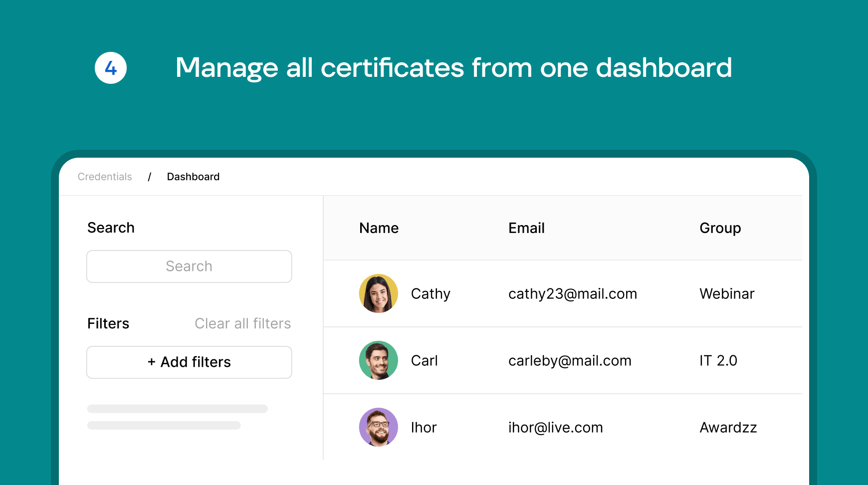The image size is (868, 485).
Task: Click the name Cathy in the table
Action: [431, 294]
